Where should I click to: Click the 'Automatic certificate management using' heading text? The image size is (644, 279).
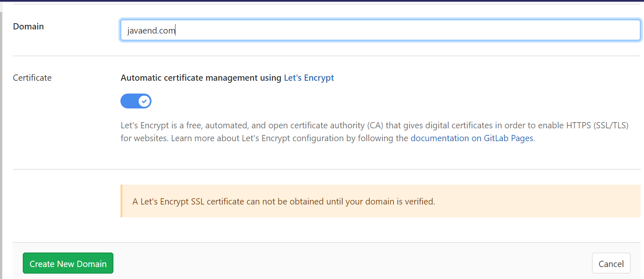(x=201, y=78)
